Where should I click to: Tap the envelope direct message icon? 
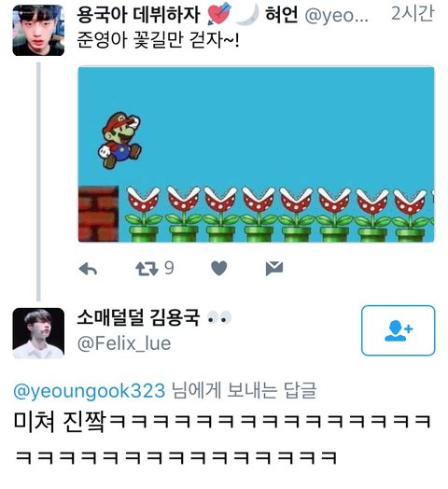(x=274, y=269)
